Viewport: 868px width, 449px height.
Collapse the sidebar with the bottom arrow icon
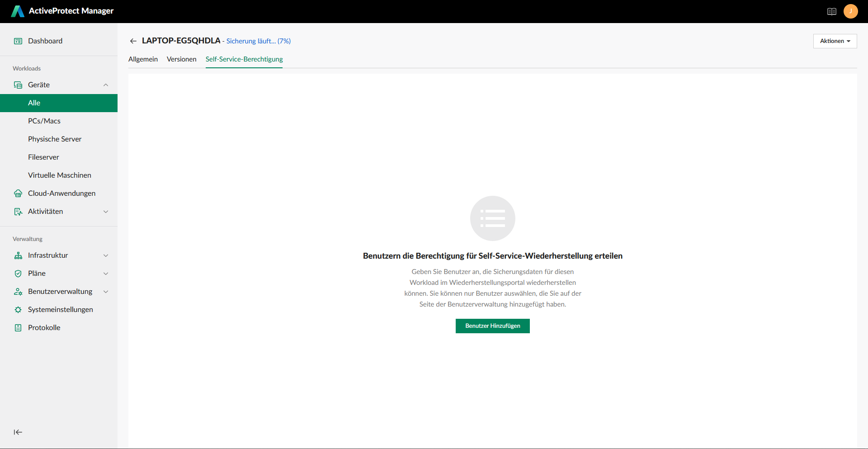pos(18,432)
